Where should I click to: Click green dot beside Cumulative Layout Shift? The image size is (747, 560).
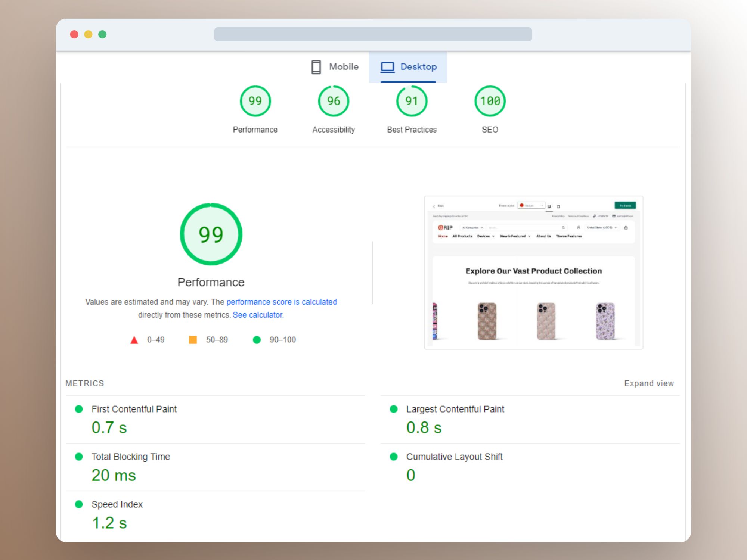tap(394, 457)
